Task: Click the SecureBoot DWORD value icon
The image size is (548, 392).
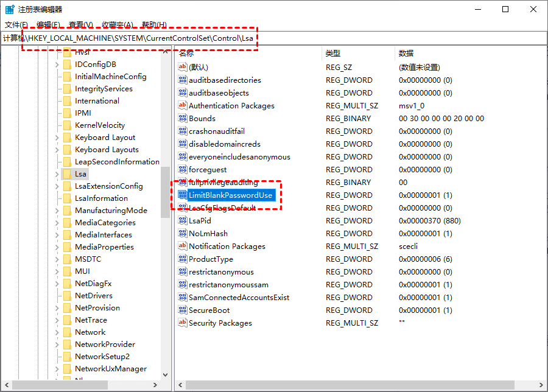Action: tap(183, 310)
